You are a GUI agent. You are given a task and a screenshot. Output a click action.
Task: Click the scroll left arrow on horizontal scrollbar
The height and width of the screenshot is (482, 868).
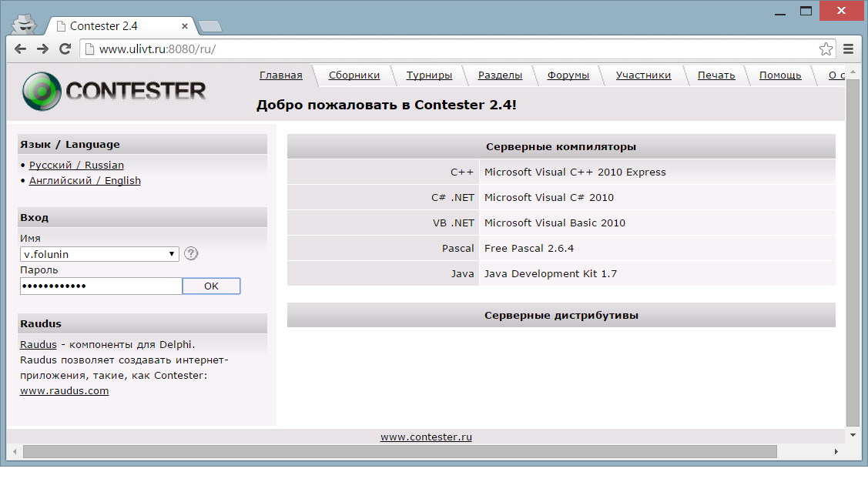(15, 451)
